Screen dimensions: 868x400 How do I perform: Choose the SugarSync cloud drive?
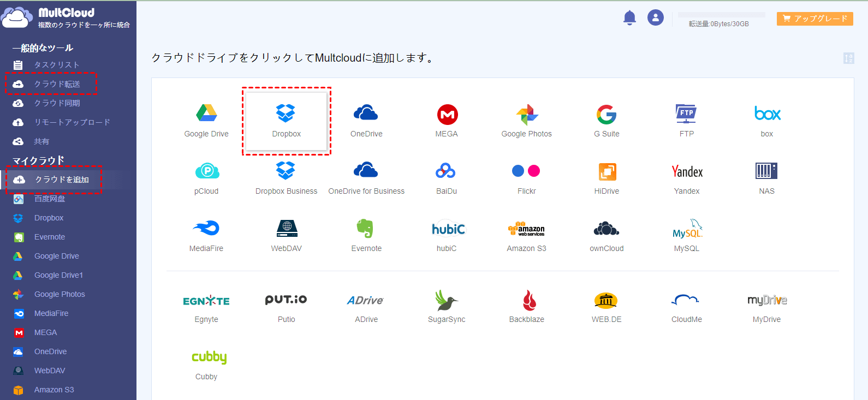(x=447, y=307)
